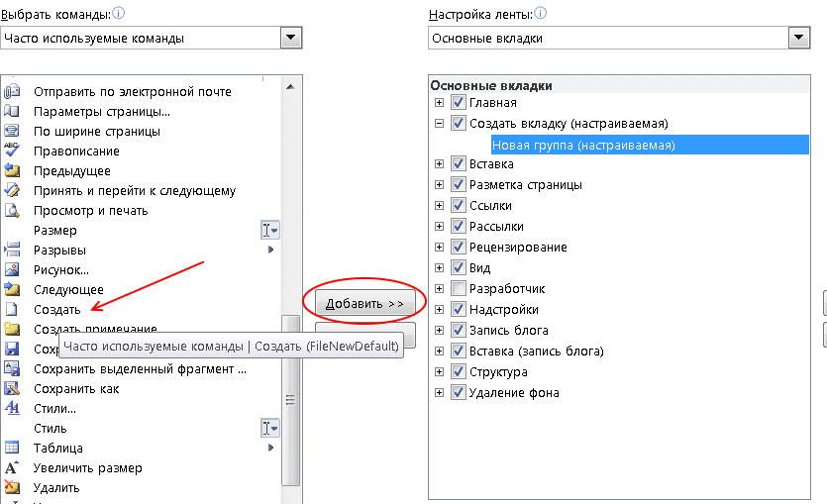Select Новая группа (настраиваемая) item
The image size is (827, 504).
[583, 145]
